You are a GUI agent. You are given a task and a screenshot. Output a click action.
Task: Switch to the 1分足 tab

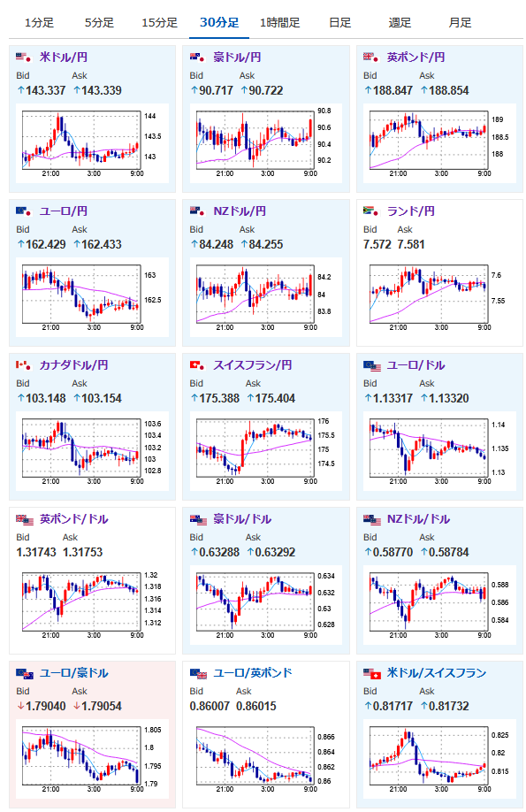point(40,23)
